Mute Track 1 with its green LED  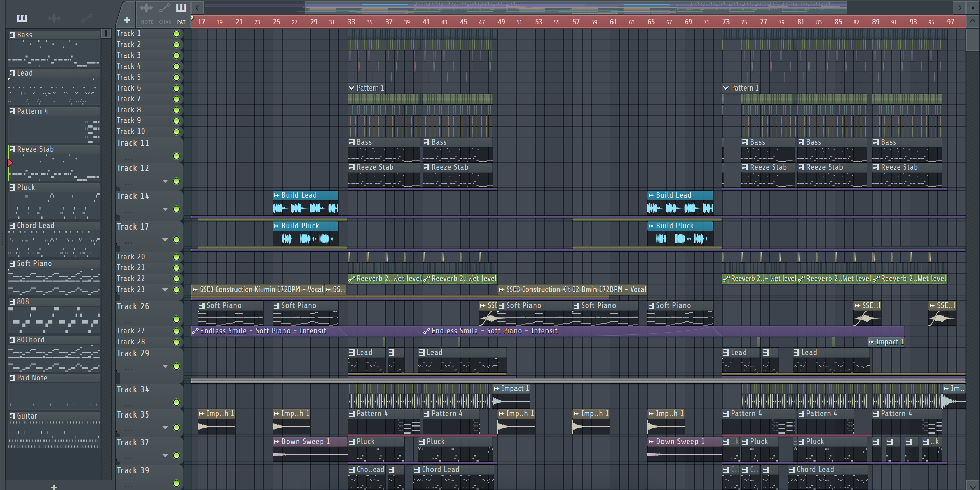(x=176, y=34)
